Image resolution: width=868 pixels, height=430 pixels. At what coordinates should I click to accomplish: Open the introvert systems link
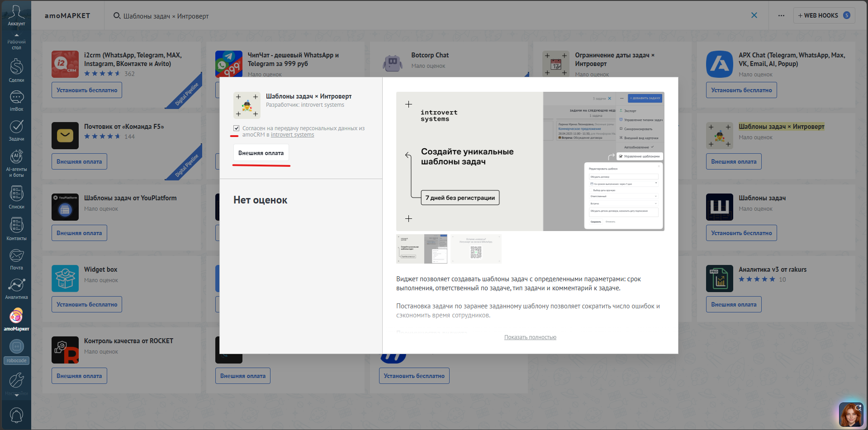(292, 135)
